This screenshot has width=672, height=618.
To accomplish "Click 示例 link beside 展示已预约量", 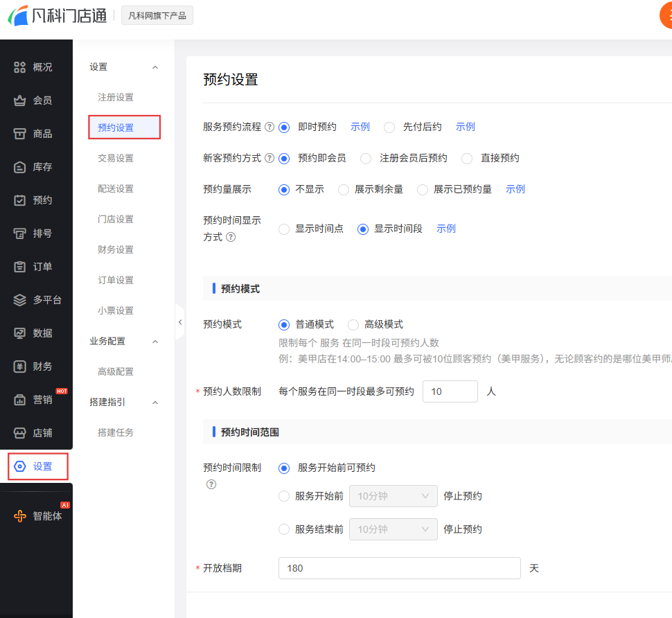I will (515, 189).
